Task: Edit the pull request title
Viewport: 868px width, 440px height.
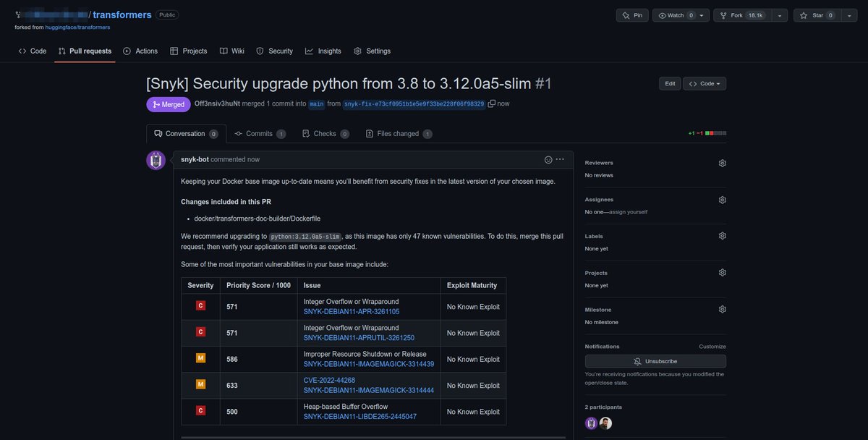Action: (670, 83)
